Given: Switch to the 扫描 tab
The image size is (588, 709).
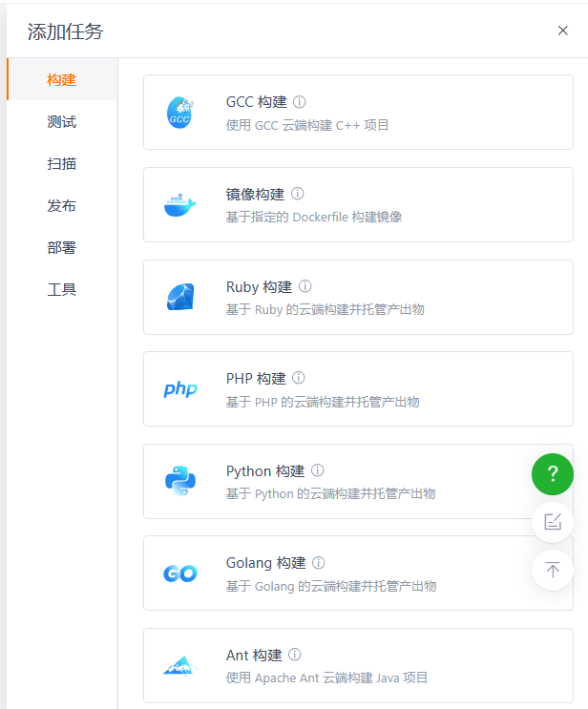Looking at the screenshot, I should point(62,164).
